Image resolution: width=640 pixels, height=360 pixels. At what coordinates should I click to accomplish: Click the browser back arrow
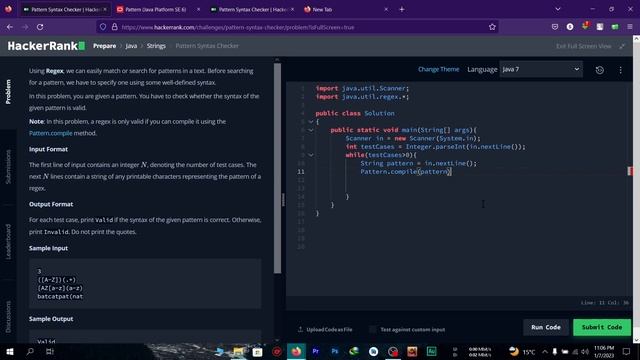[x=10, y=27]
